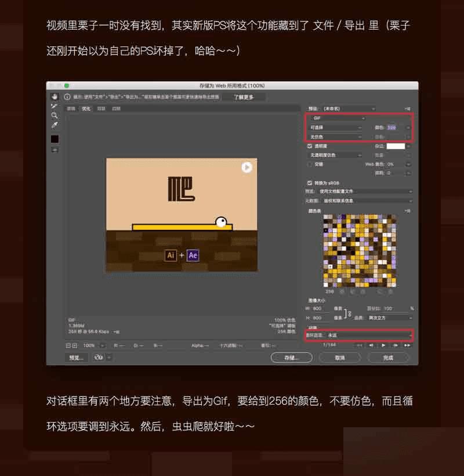Open the 版权和联系信息 metadata dropdown

[x=367, y=201]
